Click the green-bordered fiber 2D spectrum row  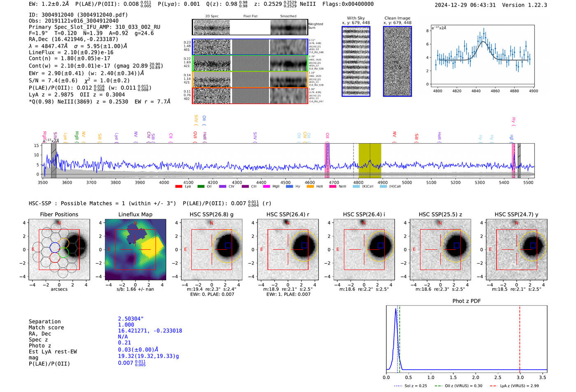point(250,63)
